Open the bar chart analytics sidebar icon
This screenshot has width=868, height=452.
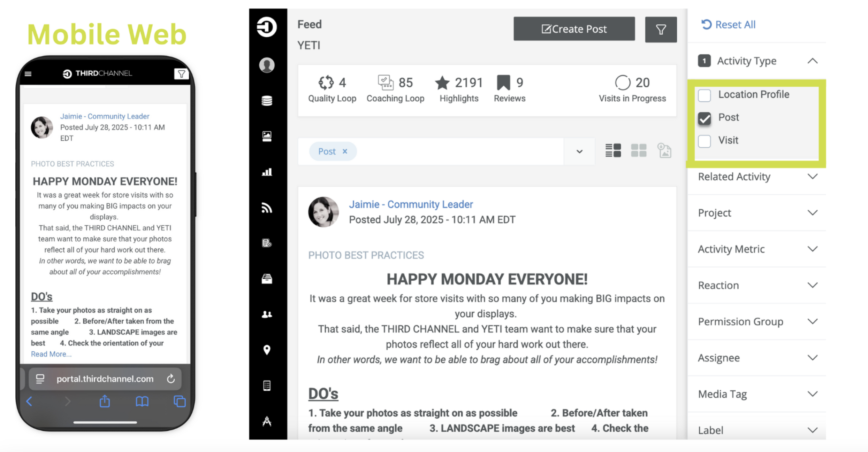tap(267, 172)
